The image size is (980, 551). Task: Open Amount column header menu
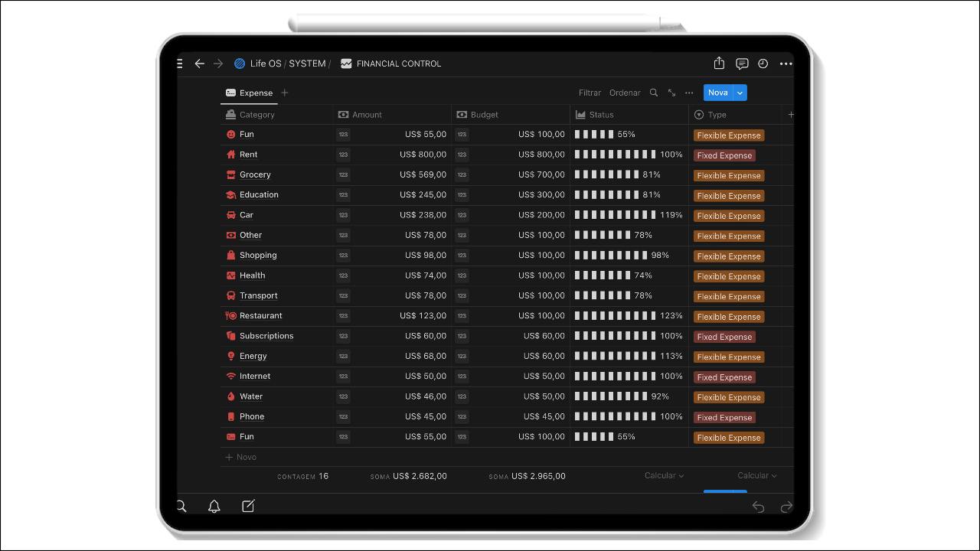point(393,115)
